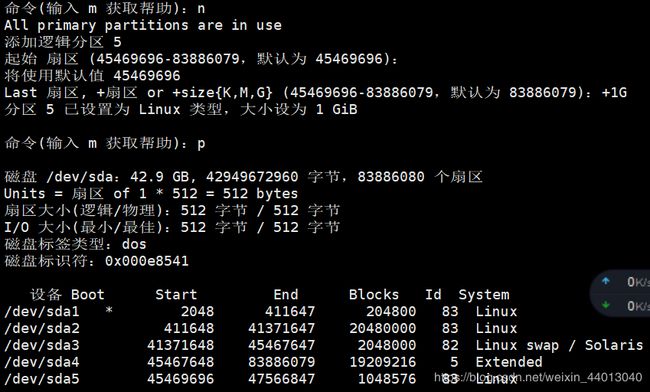The width and height of the screenshot is (650, 392).
Task: Click the blog.csdn.net watermark link
Action: pos(538,377)
